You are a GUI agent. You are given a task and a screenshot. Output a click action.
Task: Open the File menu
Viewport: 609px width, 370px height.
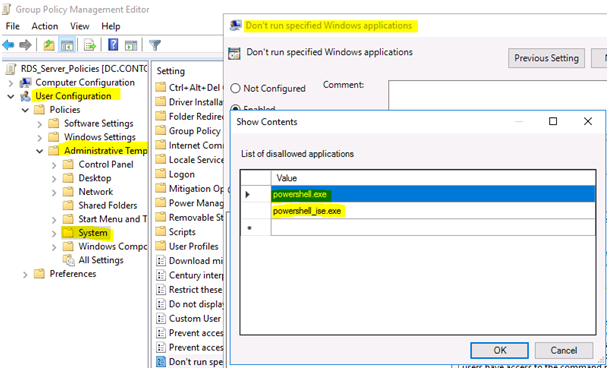coord(12,26)
